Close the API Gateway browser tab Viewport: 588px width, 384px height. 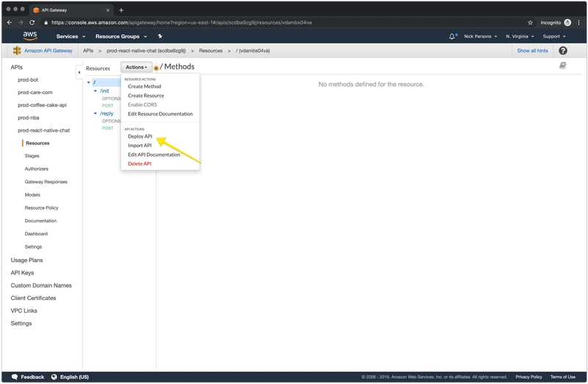[107, 10]
